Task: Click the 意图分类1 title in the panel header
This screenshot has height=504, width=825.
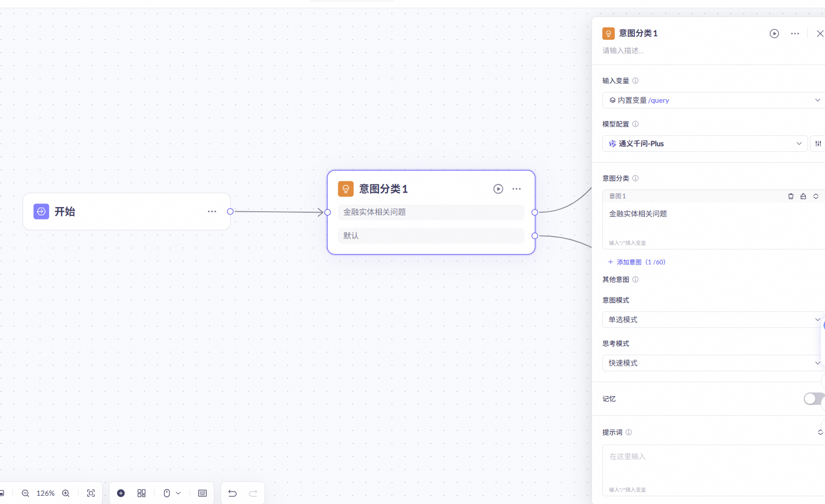Action: (639, 33)
